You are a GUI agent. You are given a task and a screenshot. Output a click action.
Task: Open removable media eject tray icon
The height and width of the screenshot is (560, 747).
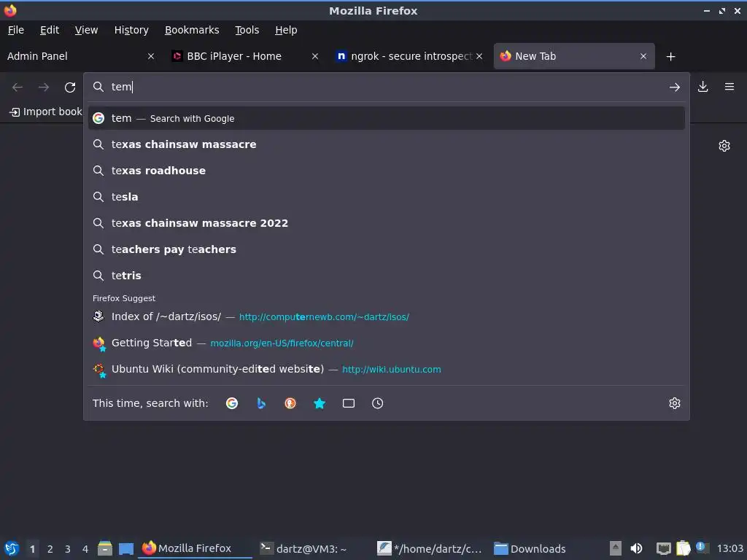pyautogui.click(x=616, y=548)
